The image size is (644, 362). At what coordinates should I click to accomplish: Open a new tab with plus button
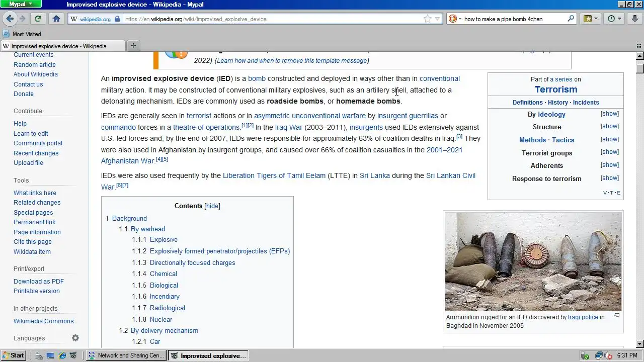(x=133, y=46)
